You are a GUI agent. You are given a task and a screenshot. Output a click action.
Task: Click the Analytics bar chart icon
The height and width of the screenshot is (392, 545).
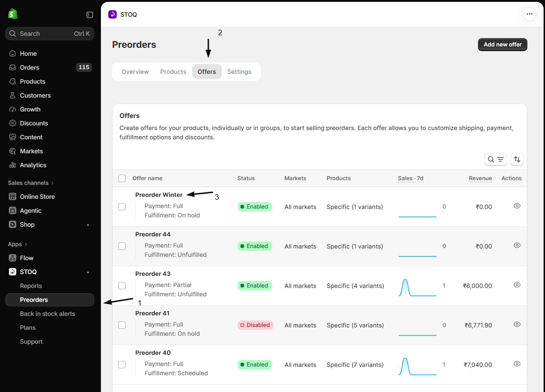(13, 165)
